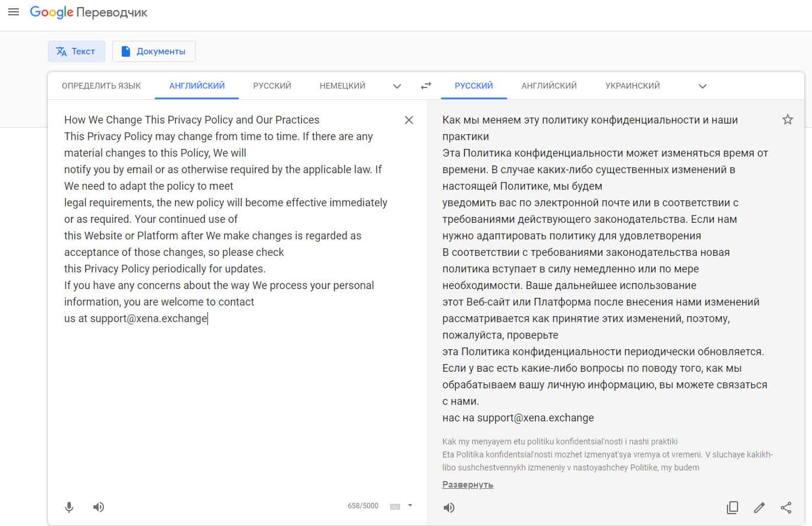Image resolution: width=812 pixels, height=526 pixels.
Task: Select German as source language
Action: tap(342, 86)
